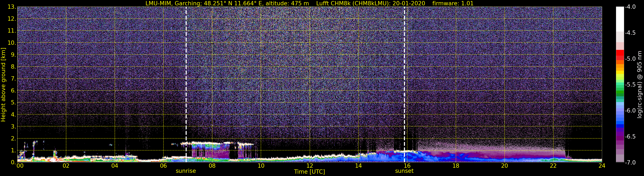Screen dimensions: 644x176
Task: Click the white dashed sunset line in the plot
Action: coord(404,85)
